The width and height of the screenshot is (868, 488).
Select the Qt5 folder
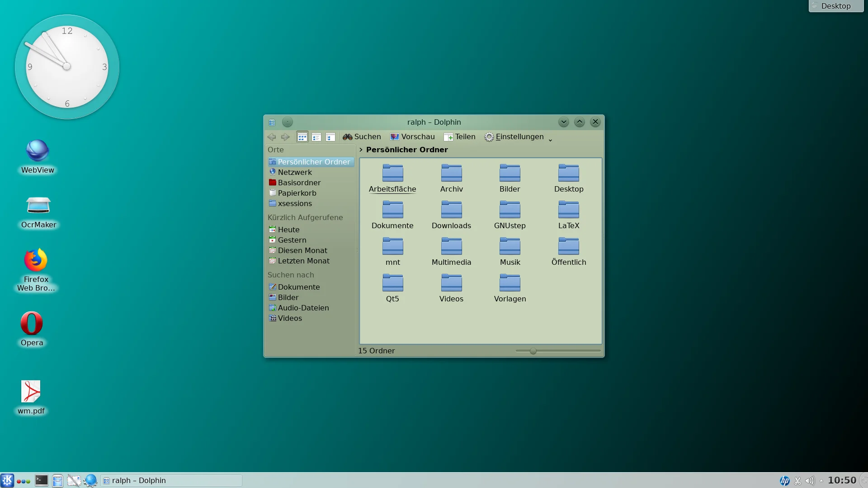pyautogui.click(x=392, y=288)
